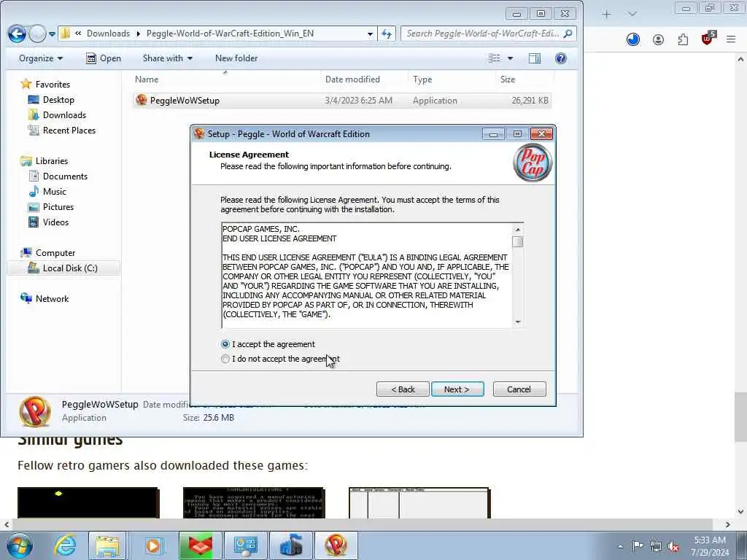This screenshot has height=560, width=747.
Task: Open the recent locations dropdown arrow
Action: [x=52, y=34]
